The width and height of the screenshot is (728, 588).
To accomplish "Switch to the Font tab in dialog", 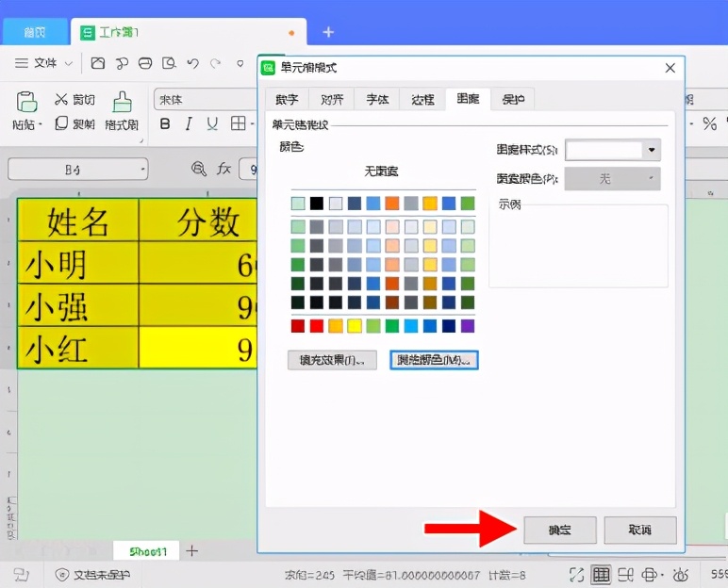I will (377, 99).
